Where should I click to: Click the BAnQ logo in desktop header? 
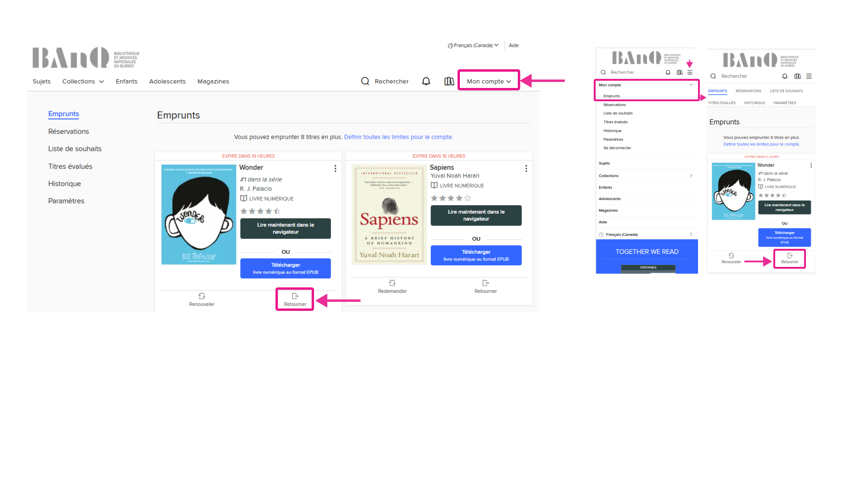point(86,58)
